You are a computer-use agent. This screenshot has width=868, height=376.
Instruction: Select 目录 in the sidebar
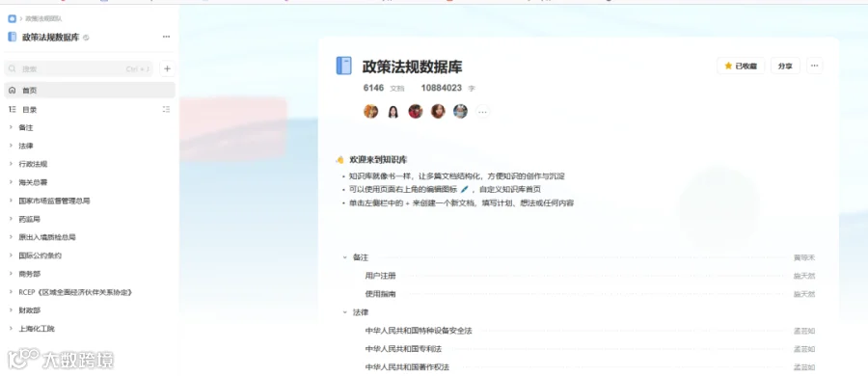click(x=29, y=110)
